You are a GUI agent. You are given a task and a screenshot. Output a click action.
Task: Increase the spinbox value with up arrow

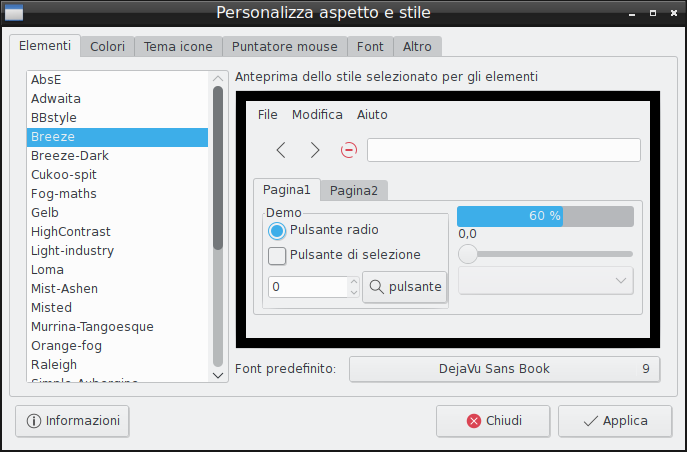coord(353,282)
